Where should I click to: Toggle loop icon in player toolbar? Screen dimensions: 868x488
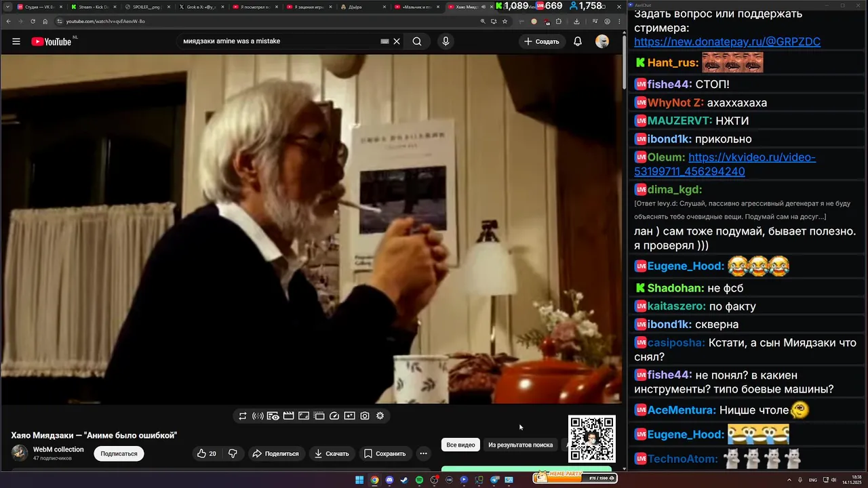243,415
